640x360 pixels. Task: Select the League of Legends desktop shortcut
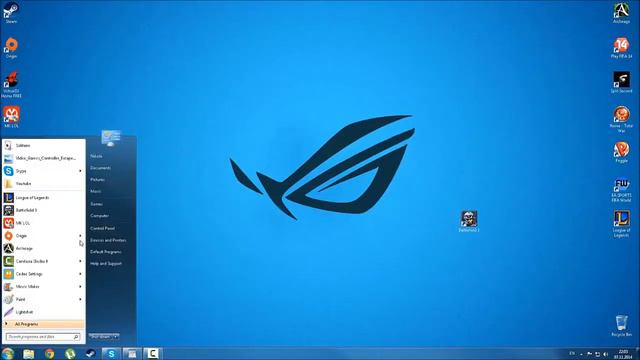click(621, 224)
